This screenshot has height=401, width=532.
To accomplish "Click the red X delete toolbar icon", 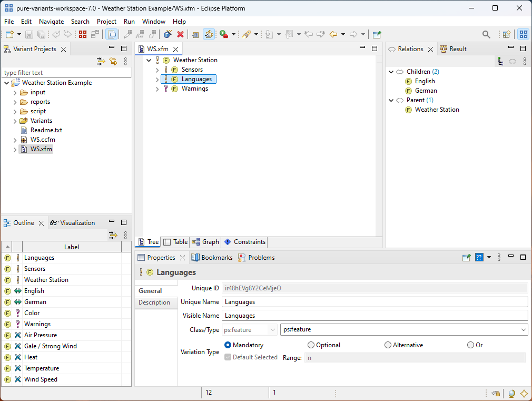I will pyautogui.click(x=180, y=34).
